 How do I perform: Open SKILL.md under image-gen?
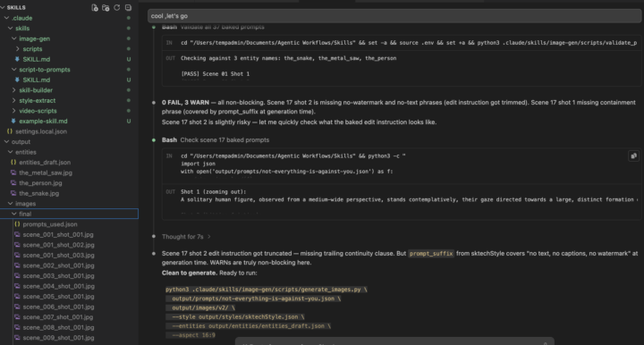36,59
